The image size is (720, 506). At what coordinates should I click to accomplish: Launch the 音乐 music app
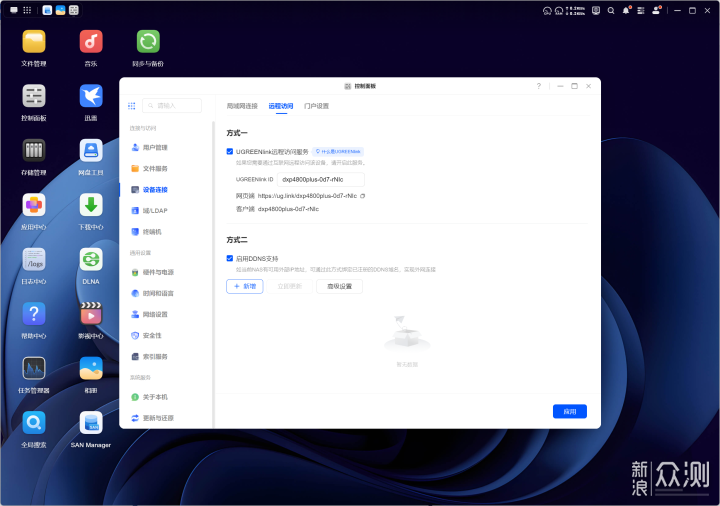(91, 42)
